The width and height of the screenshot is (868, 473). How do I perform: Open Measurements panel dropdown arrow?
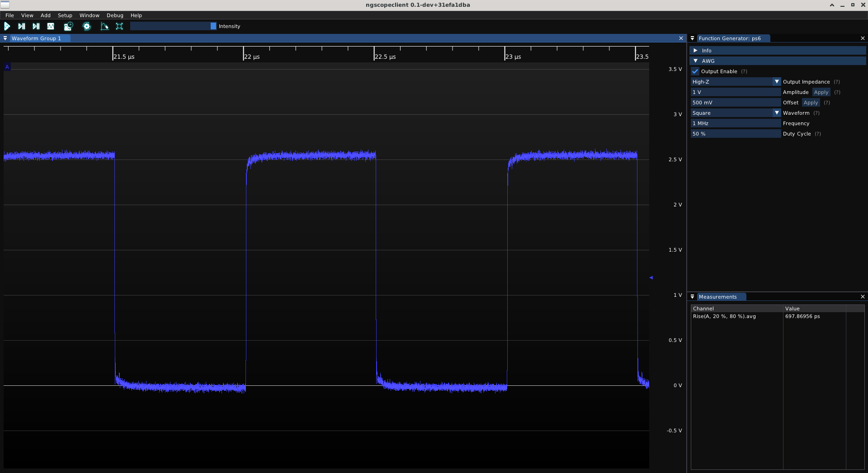pyautogui.click(x=692, y=297)
